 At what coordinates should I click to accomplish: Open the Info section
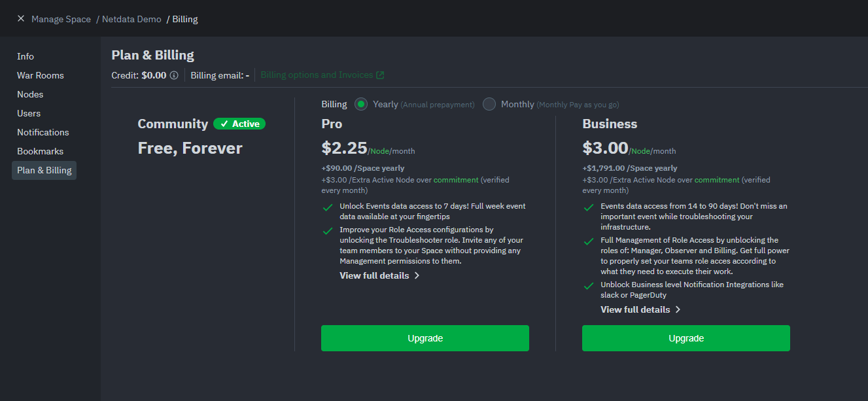(x=26, y=56)
